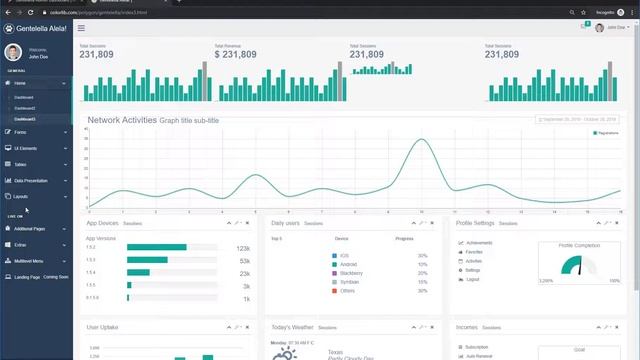Close the Daily users panel
Image resolution: width=640 pixels, height=360 pixels.
[432, 223]
